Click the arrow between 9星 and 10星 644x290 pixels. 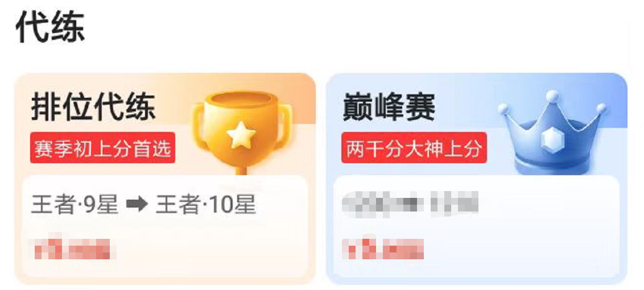(137, 205)
